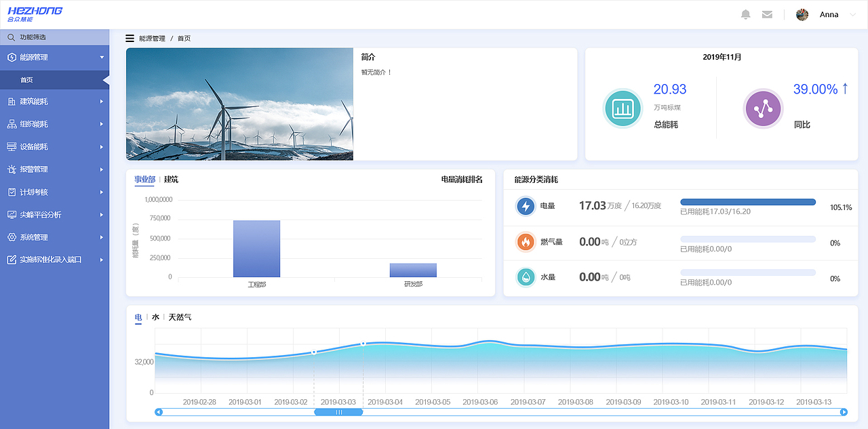Click the 电量 progress bar

pos(748,202)
